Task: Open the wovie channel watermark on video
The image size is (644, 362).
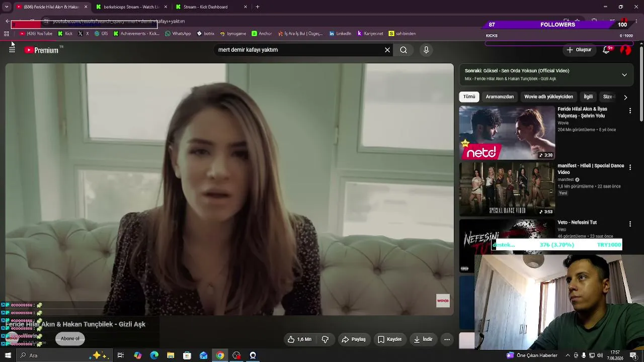Action: pyautogui.click(x=443, y=301)
